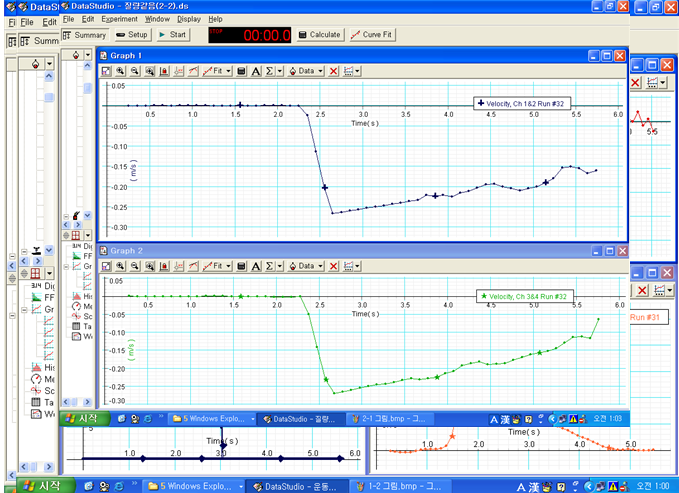The width and height of the screenshot is (679, 493).
Task: Open the Fit dropdown in Graph 2
Action: click(x=217, y=266)
